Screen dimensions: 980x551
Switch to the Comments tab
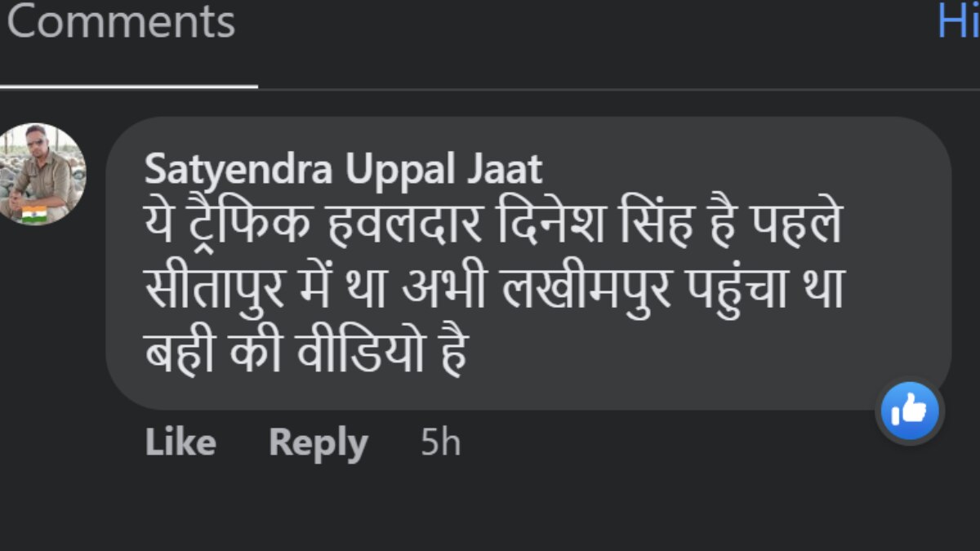pos(121,23)
